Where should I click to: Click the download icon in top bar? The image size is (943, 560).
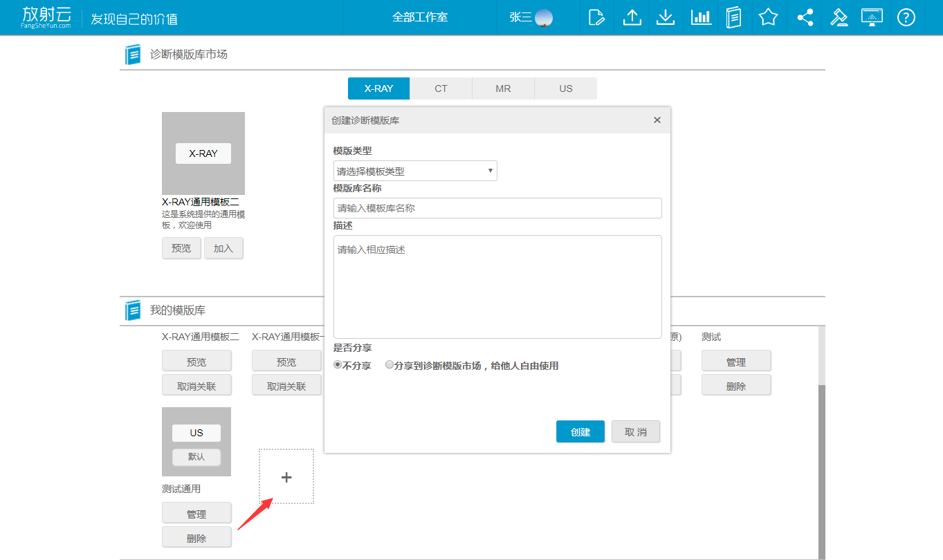(666, 17)
